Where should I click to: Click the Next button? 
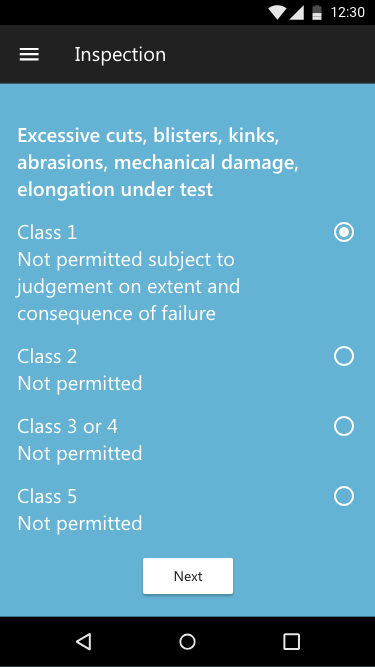coord(188,576)
